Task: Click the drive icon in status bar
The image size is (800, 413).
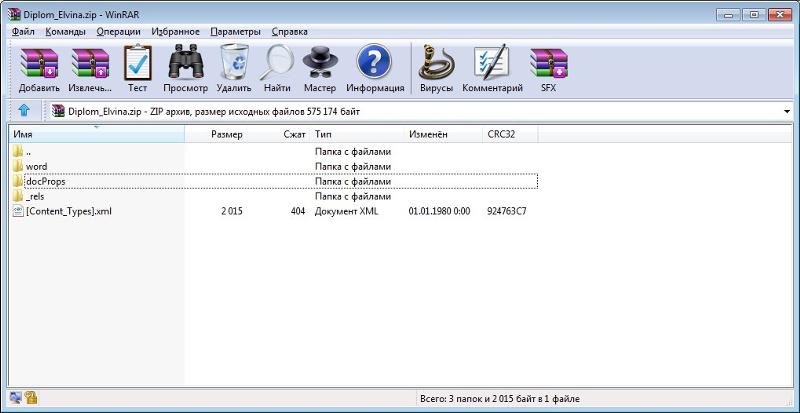Action: click(16, 398)
